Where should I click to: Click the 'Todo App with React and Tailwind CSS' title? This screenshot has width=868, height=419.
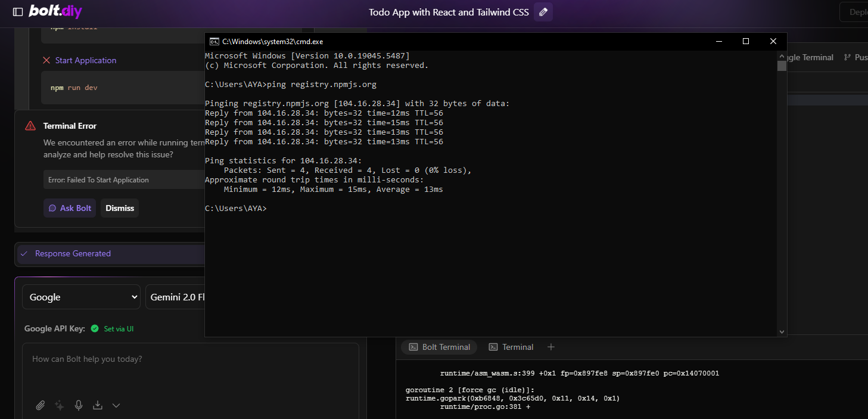(449, 12)
